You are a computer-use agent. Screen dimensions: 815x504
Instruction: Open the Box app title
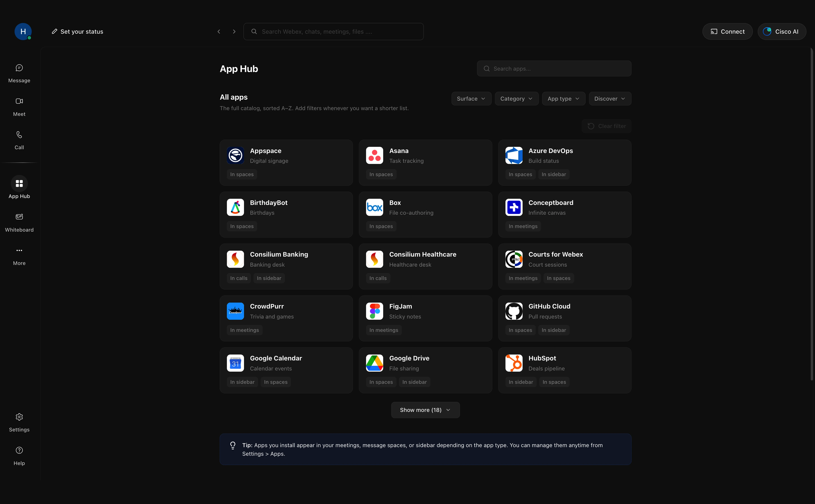(395, 203)
